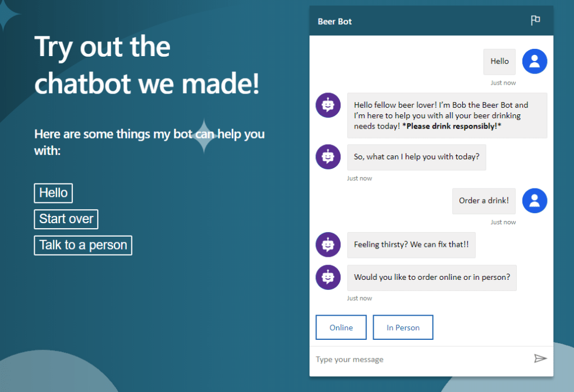Click the bot avatar beside "Feeling thirsty?"
Screen dimensions: 574x392
328,245
